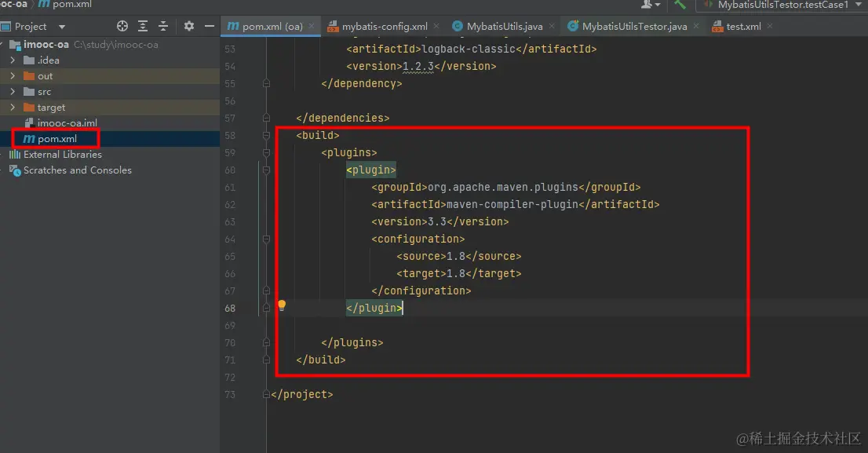Click the version 1.2.3 text
The height and width of the screenshot is (453, 868).
coord(418,66)
